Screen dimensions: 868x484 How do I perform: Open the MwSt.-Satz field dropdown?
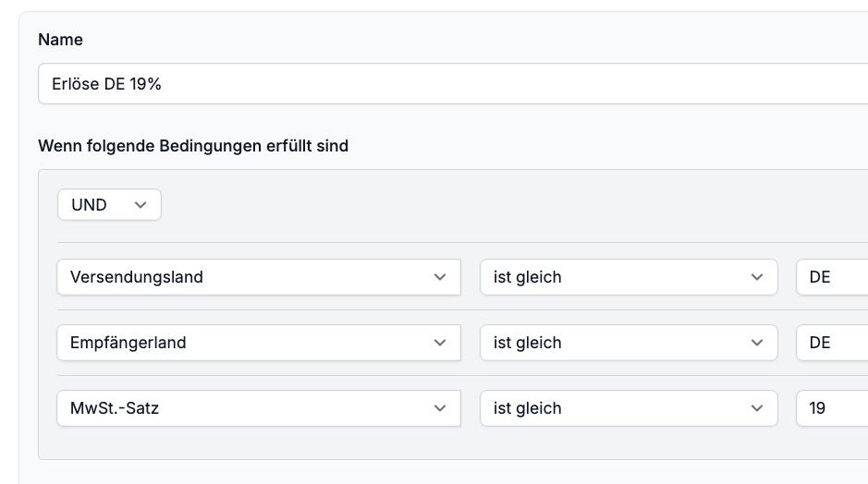(x=259, y=408)
